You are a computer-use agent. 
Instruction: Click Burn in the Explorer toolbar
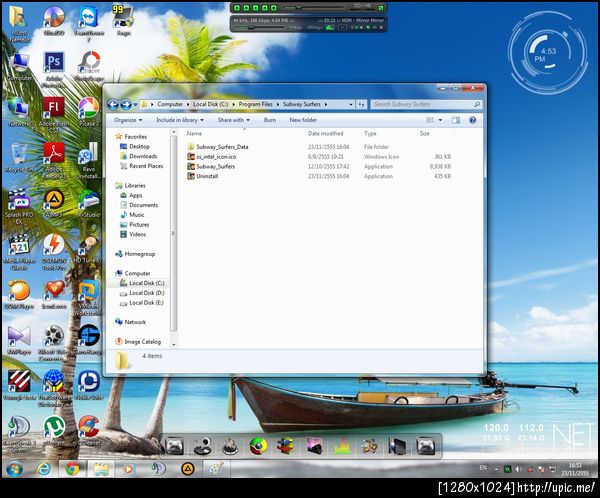(x=270, y=120)
